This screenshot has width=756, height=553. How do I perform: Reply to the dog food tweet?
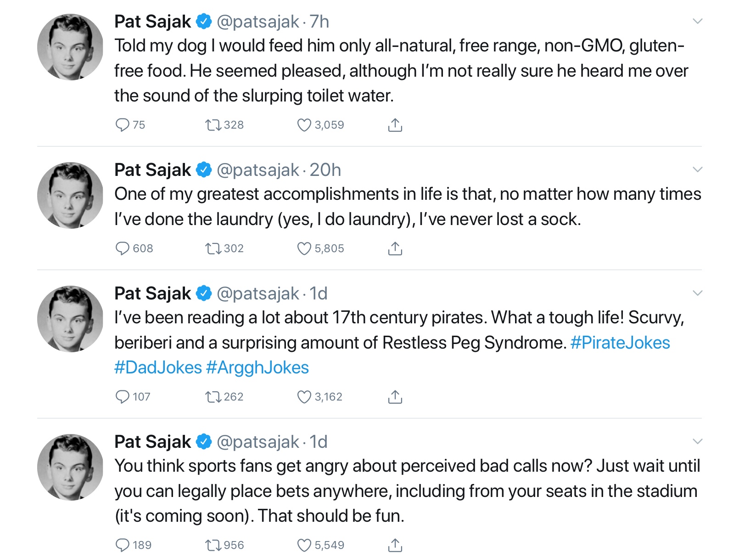[123, 125]
